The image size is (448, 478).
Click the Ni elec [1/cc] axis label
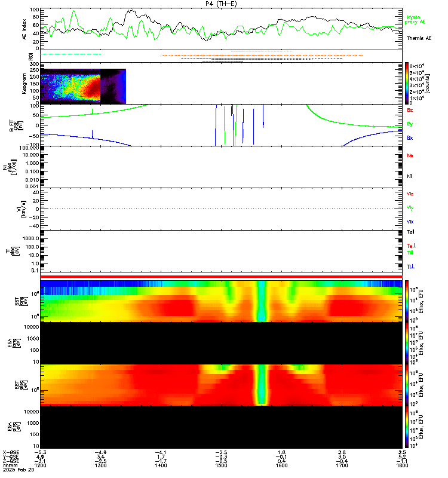(10, 167)
